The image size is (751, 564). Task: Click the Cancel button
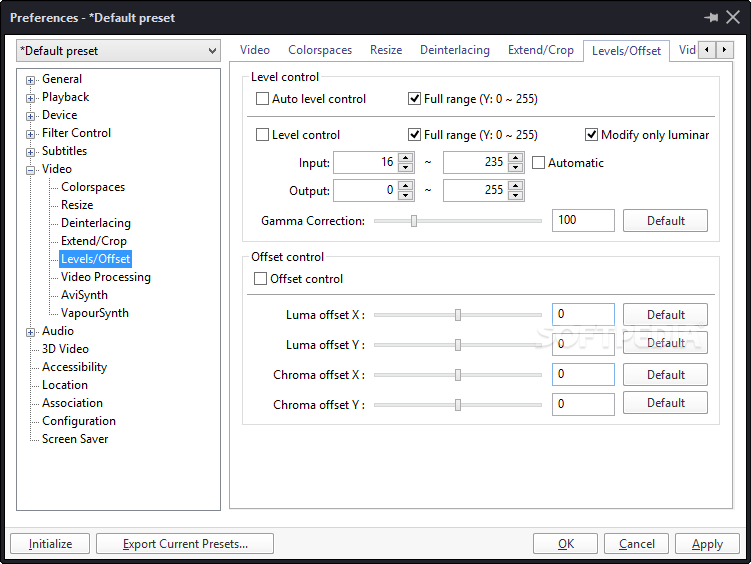tap(637, 544)
